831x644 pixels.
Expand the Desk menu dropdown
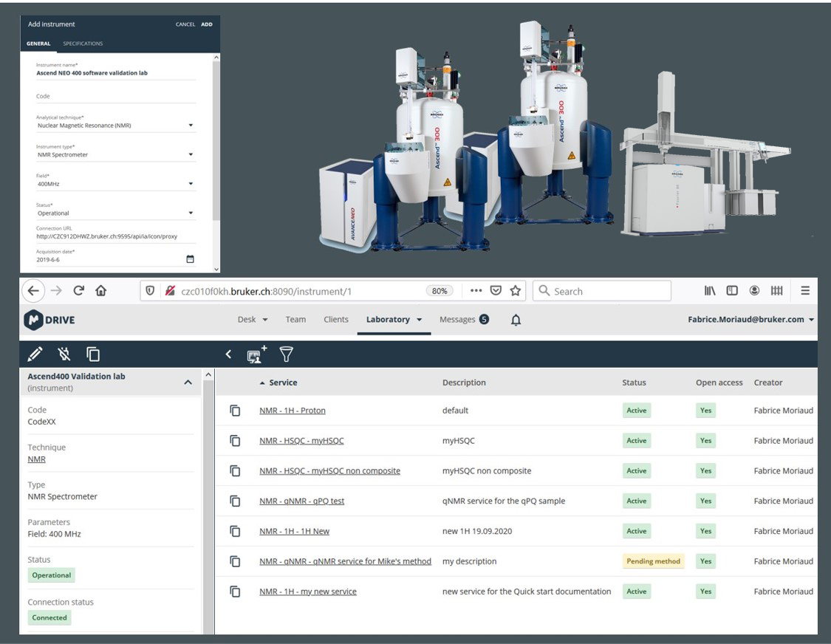[x=253, y=320]
